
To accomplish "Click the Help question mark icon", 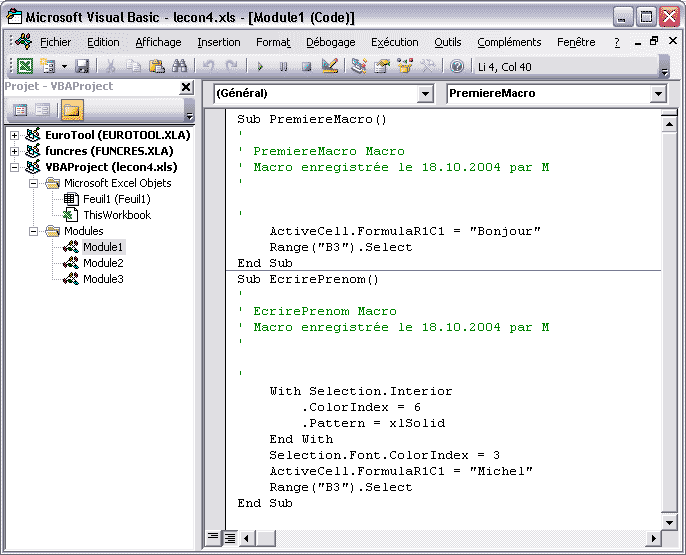I will [x=457, y=66].
